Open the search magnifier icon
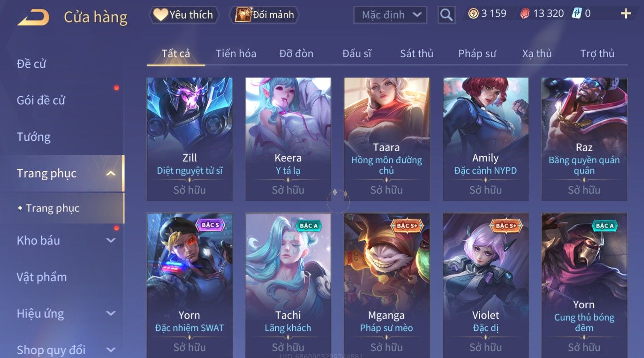Image resolution: width=644 pixels, height=358 pixels. point(446,15)
